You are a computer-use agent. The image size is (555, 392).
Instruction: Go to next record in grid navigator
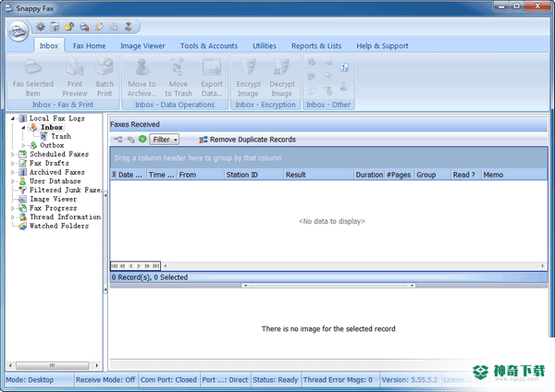(139, 266)
